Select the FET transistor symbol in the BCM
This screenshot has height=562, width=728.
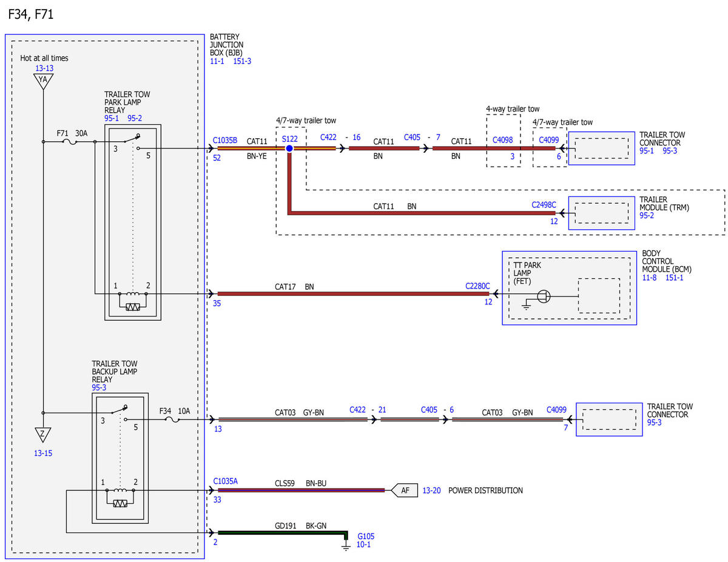pos(545,296)
